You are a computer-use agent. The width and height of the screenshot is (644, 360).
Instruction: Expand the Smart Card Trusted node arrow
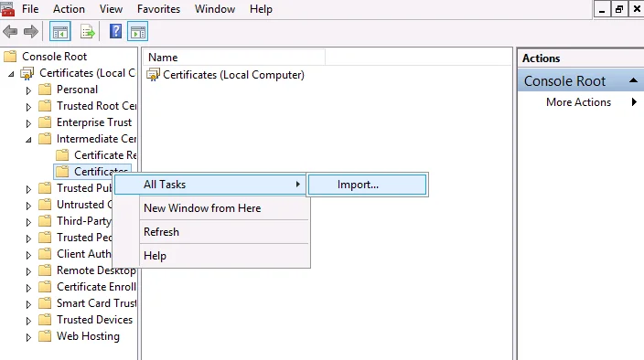pos(28,304)
